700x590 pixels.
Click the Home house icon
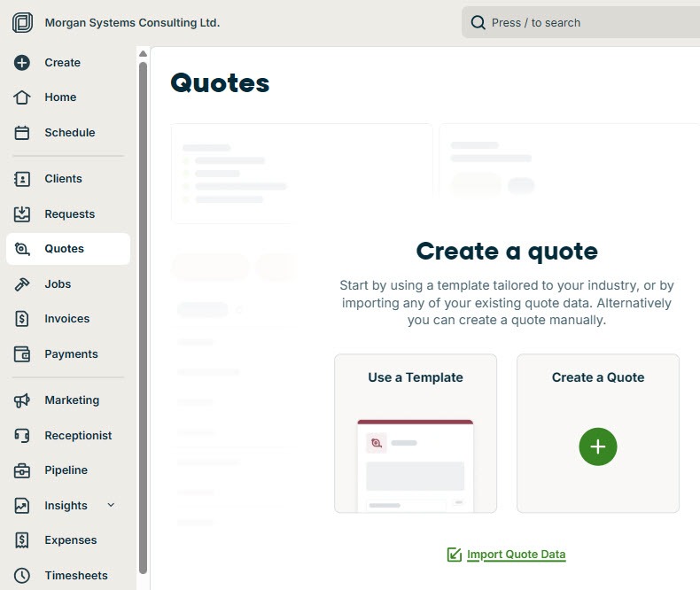click(22, 97)
